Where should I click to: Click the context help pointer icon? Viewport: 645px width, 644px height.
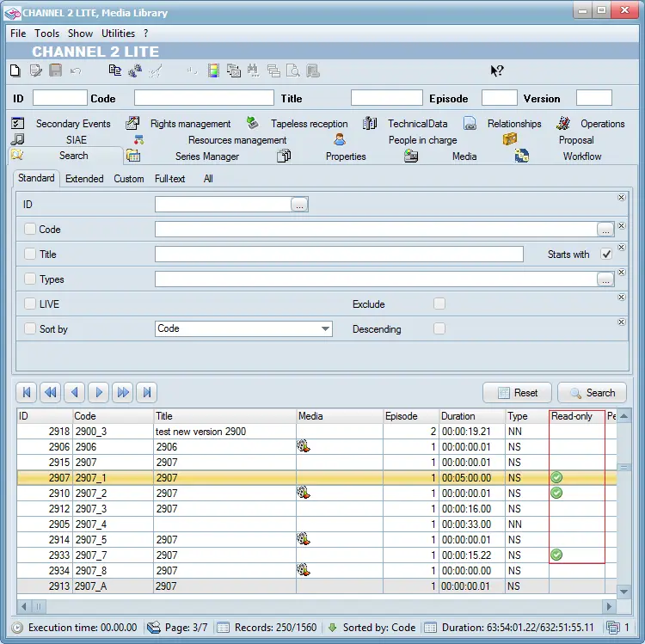point(497,71)
